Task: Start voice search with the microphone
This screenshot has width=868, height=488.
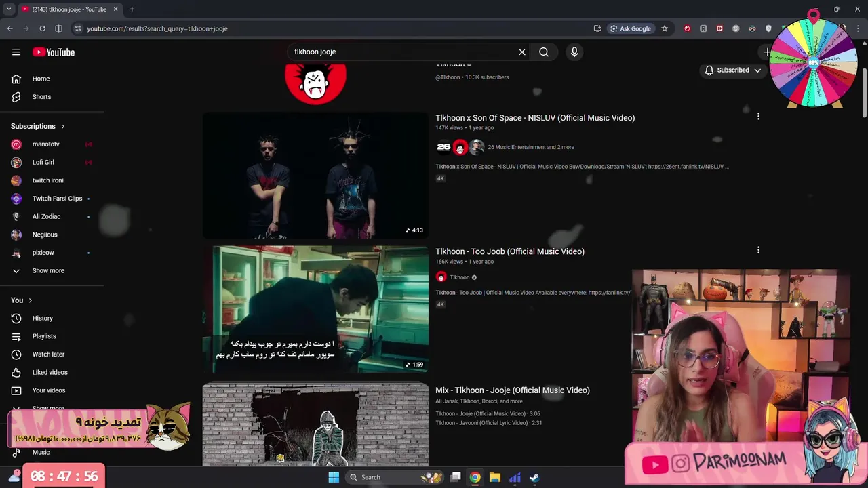Action: point(574,52)
